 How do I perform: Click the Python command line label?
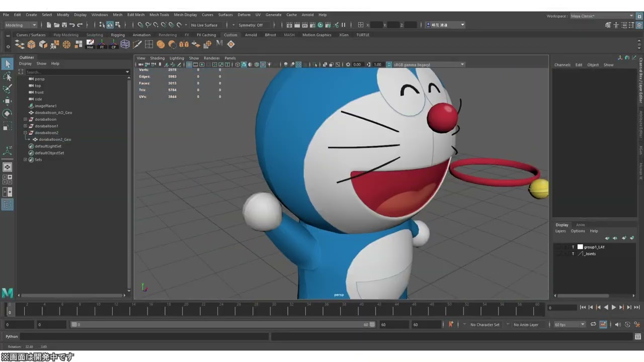pos(12,336)
